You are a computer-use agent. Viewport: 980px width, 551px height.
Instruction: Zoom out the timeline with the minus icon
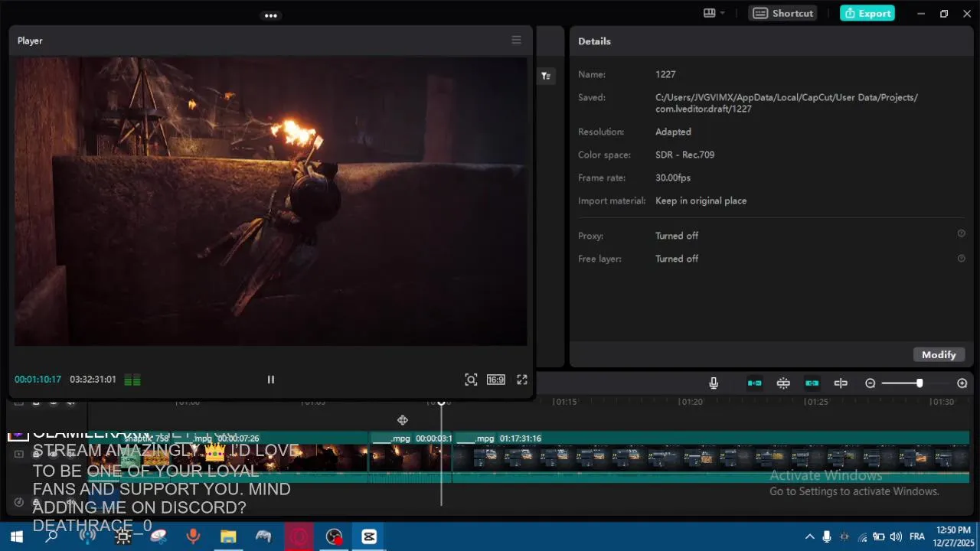[871, 383]
